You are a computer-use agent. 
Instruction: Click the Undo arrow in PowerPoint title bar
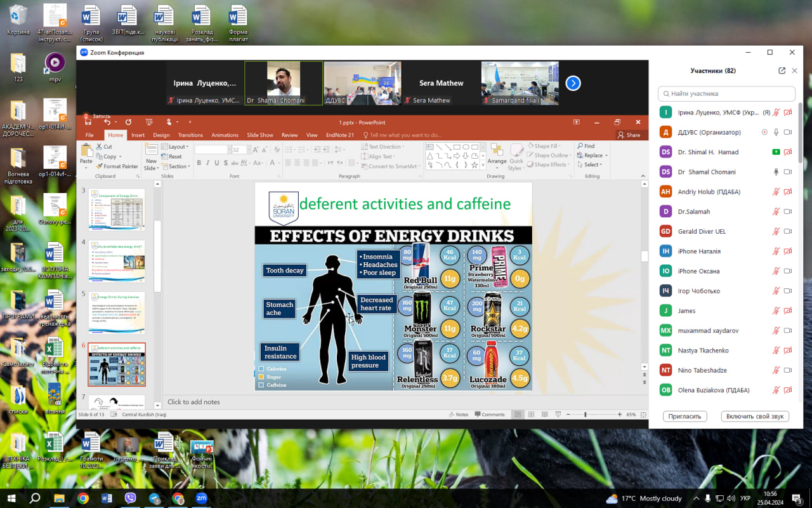[x=107, y=122]
